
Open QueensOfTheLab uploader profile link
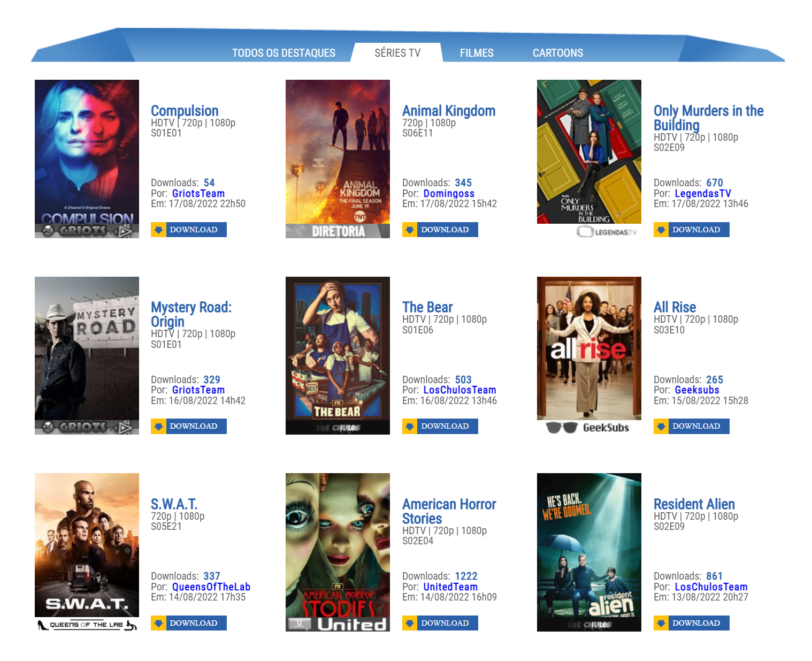pyautogui.click(x=211, y=587)
